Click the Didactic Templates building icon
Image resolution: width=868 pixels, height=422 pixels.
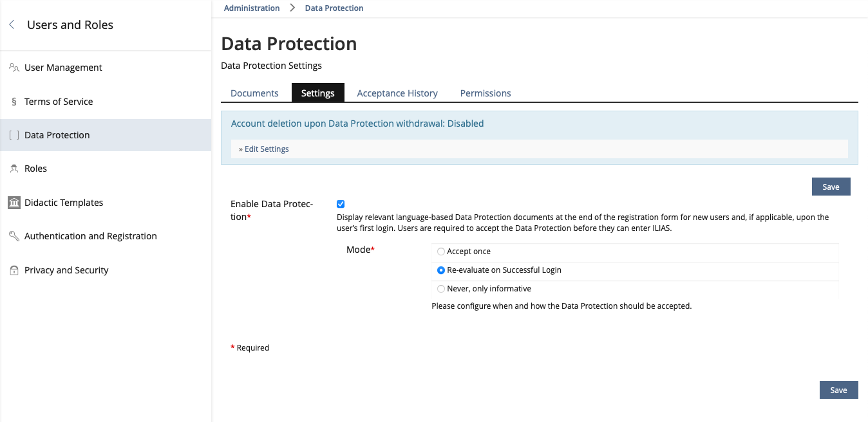pyautogui.click(x=14, y=203)
